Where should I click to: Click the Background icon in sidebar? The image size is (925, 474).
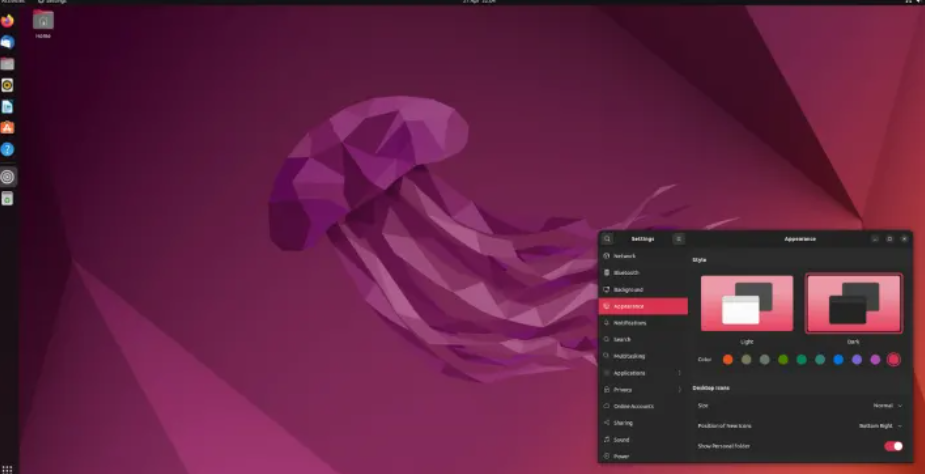click(606, 290)
